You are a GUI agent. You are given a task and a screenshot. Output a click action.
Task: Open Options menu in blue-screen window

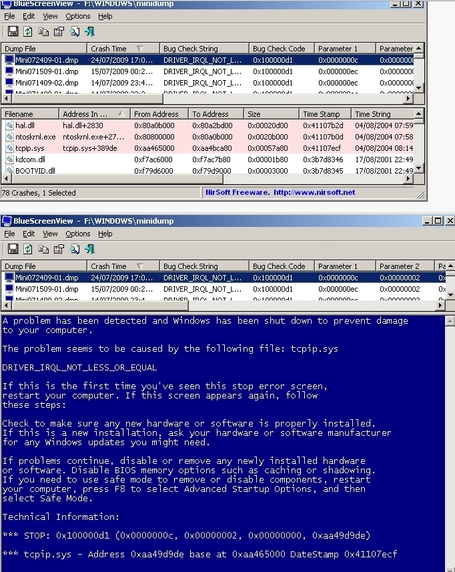pos(78,234)
